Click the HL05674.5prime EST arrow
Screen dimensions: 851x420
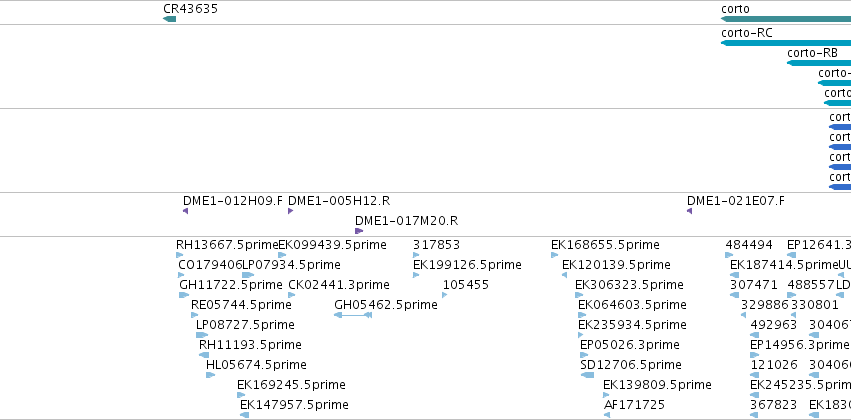click(x=211, y=375)
